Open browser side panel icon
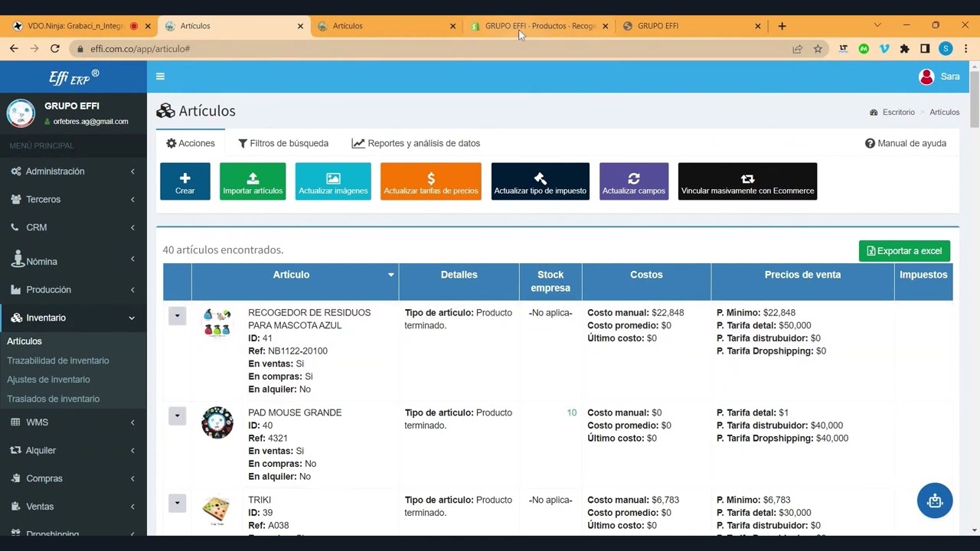 point(925,48)
